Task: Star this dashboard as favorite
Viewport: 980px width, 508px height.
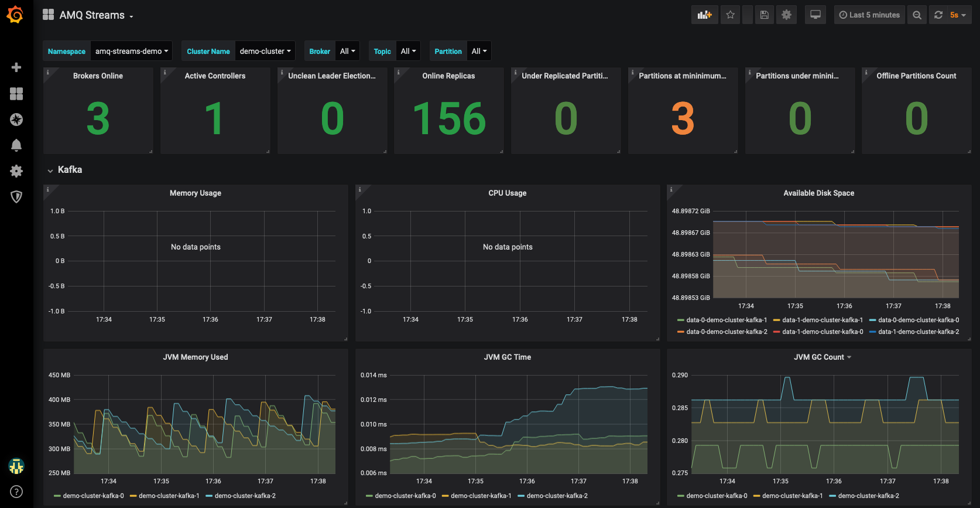Action: pyautogui.click(x=730, y=15)
